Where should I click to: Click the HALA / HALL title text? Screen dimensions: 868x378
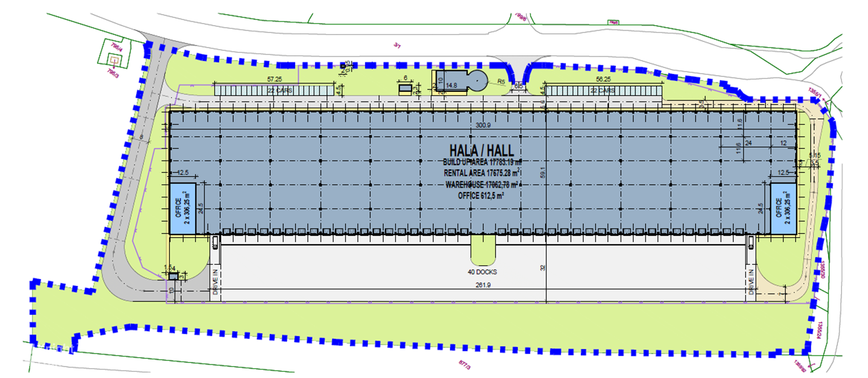point(481,151)
